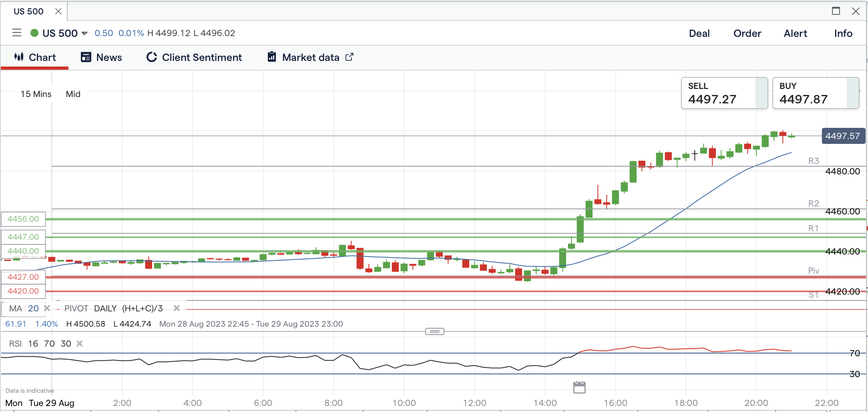Click the 20:00 time axis label

pos(756,403)
